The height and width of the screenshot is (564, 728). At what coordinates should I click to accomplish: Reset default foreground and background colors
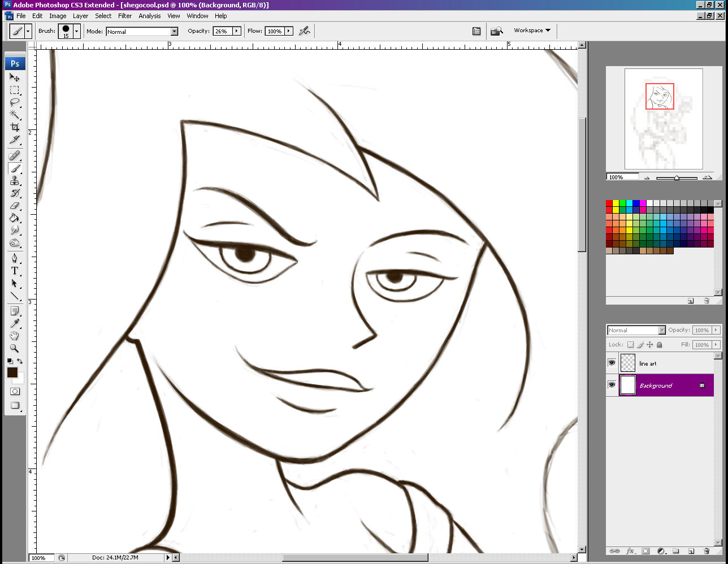[10, 361]
